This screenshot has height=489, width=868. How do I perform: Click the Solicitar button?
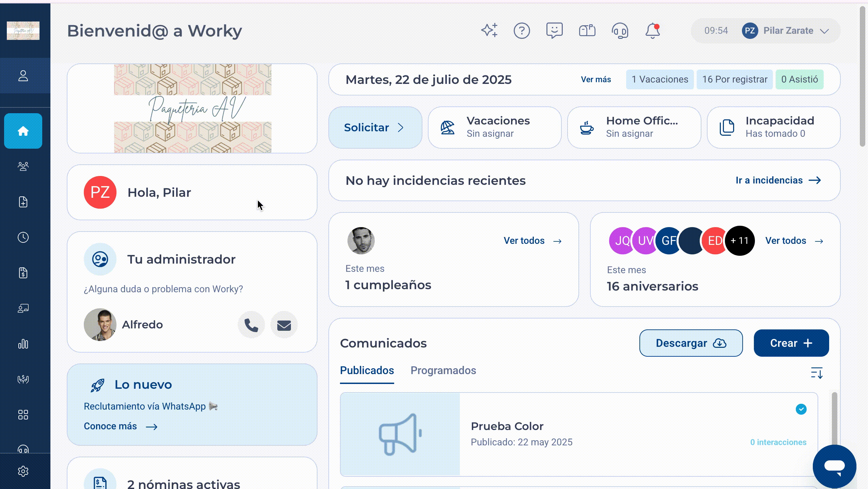(375, 128)
